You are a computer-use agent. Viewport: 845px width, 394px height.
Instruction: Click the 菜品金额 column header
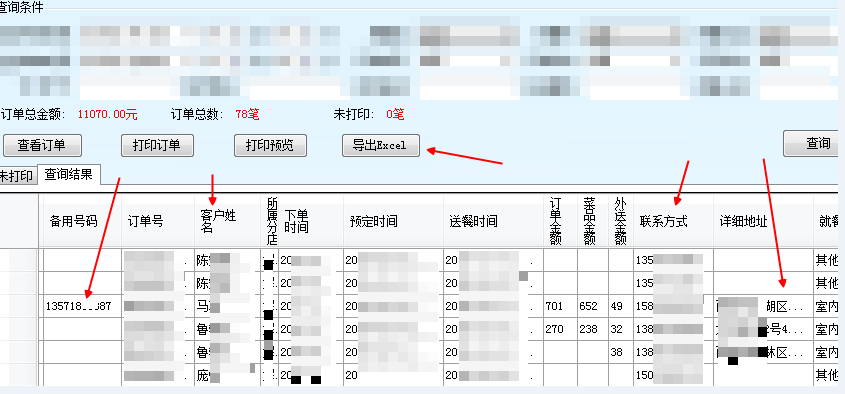[593, 221]
